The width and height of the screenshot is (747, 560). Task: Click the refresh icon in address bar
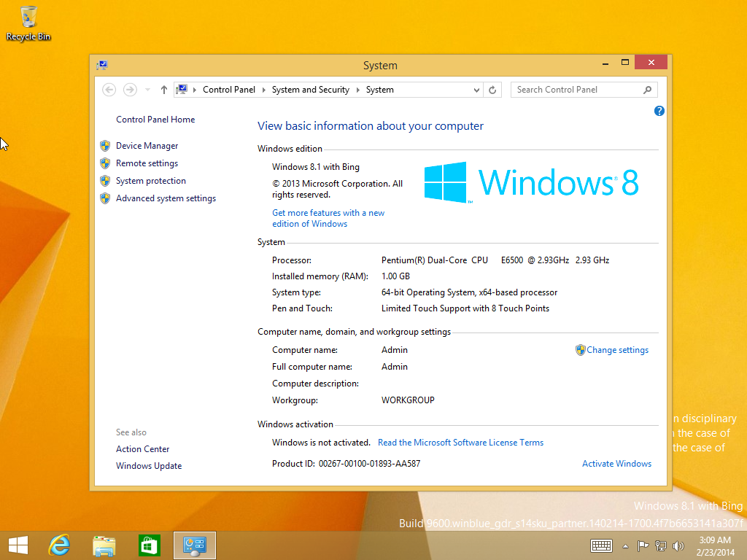(492, 89)
